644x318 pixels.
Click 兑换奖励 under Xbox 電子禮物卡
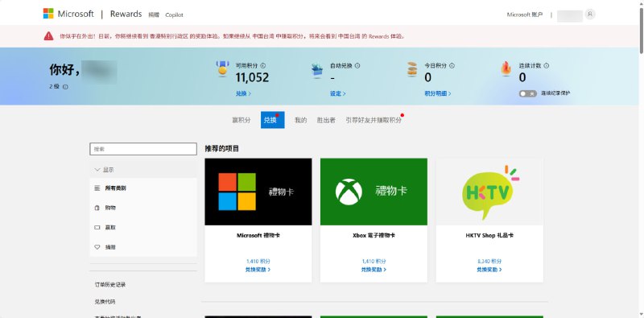(x=374, y=270)
